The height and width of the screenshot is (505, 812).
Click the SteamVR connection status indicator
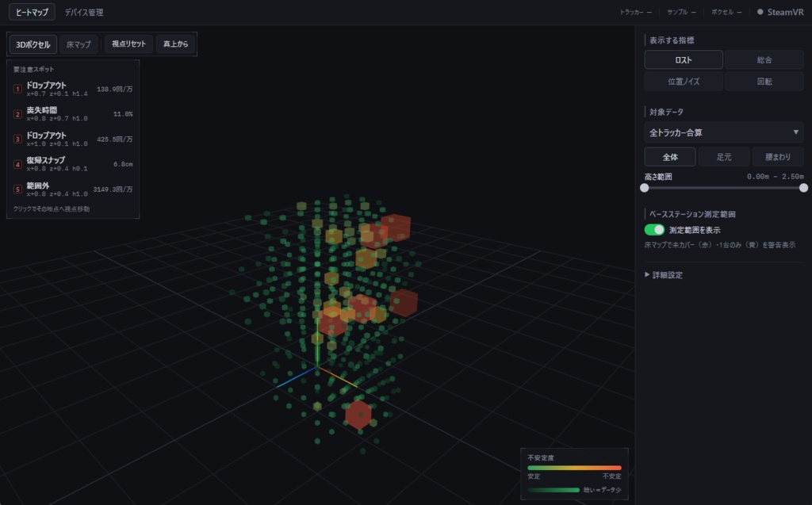780,12
